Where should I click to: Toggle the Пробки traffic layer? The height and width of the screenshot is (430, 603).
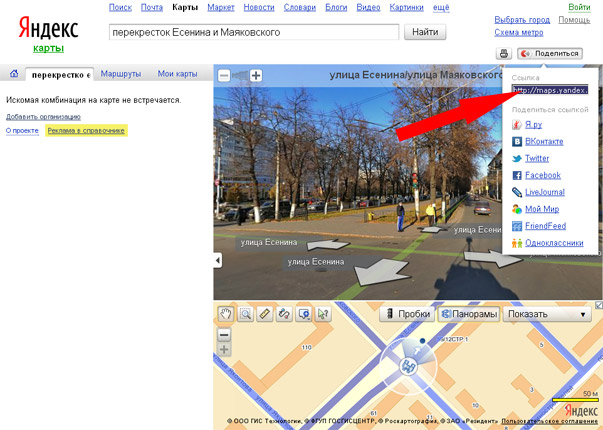tap(408, 314)
